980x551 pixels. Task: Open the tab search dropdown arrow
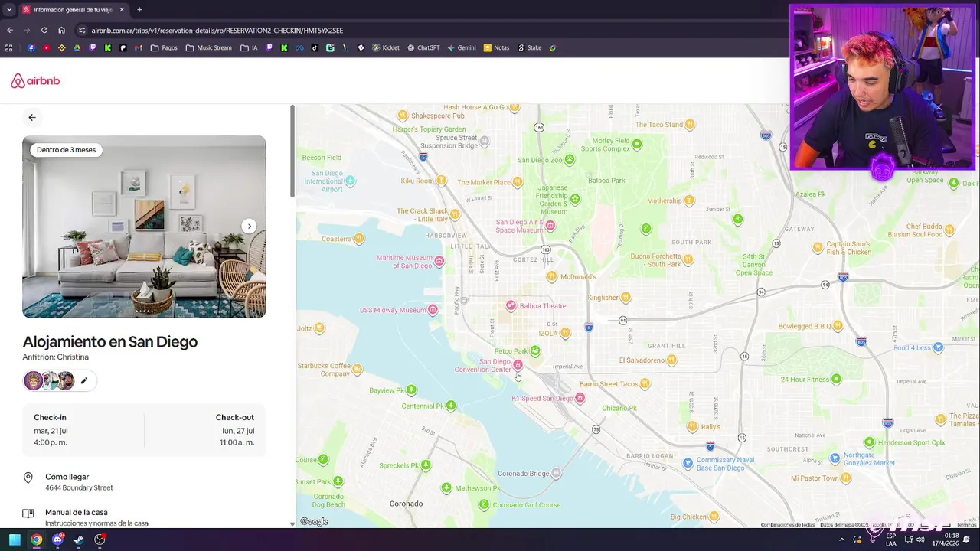click(8, 10)
